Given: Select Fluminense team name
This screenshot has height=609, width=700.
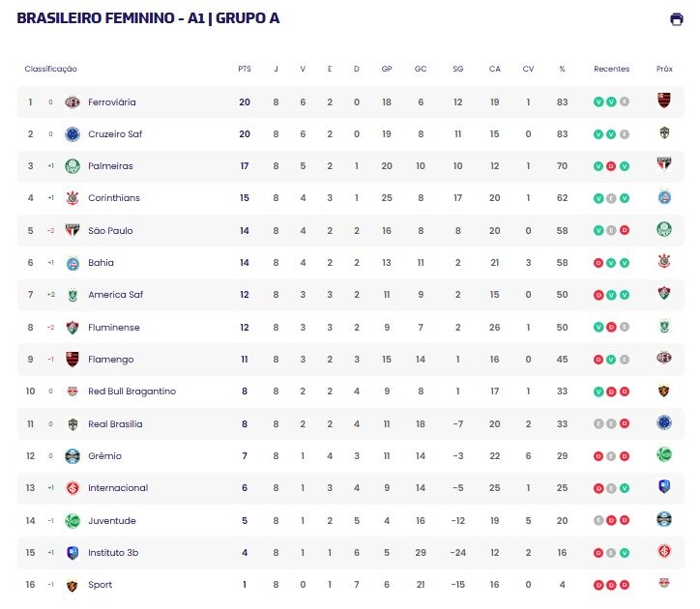Looking at the screenshot, I should pos(114,328).
